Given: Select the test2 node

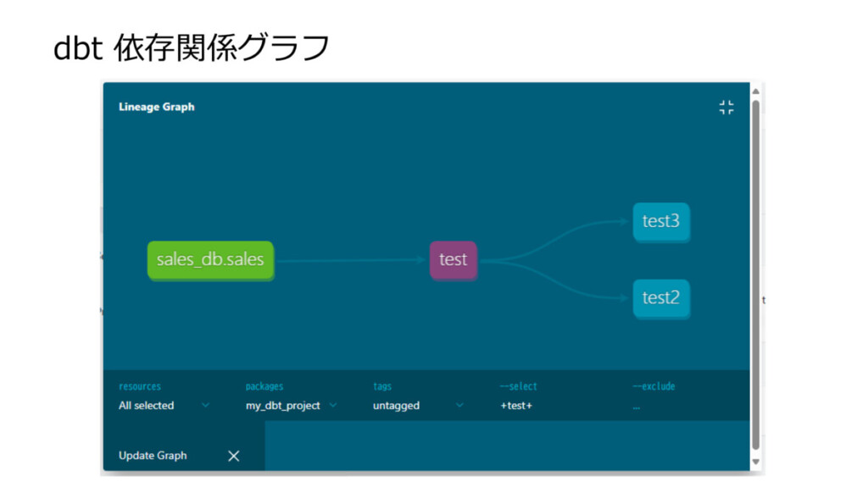Looking at the screenshot, I should click(661, 298).
